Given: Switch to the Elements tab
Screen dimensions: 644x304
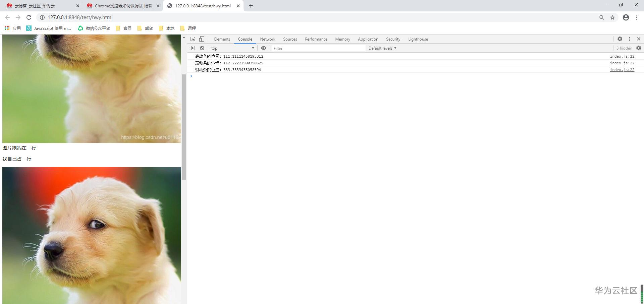Looking at the screenshot, I should (x=222, y=39).
